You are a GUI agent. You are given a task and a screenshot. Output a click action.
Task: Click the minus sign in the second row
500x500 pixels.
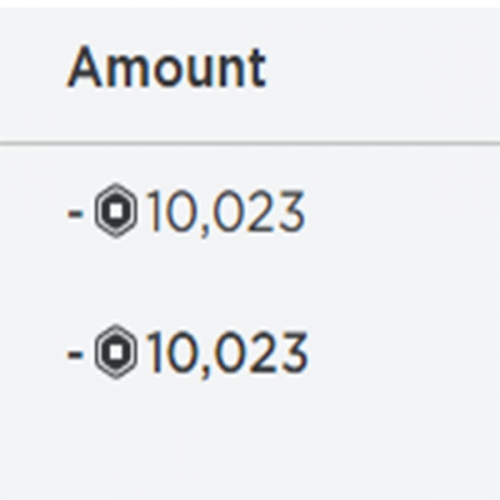[74, 355]
